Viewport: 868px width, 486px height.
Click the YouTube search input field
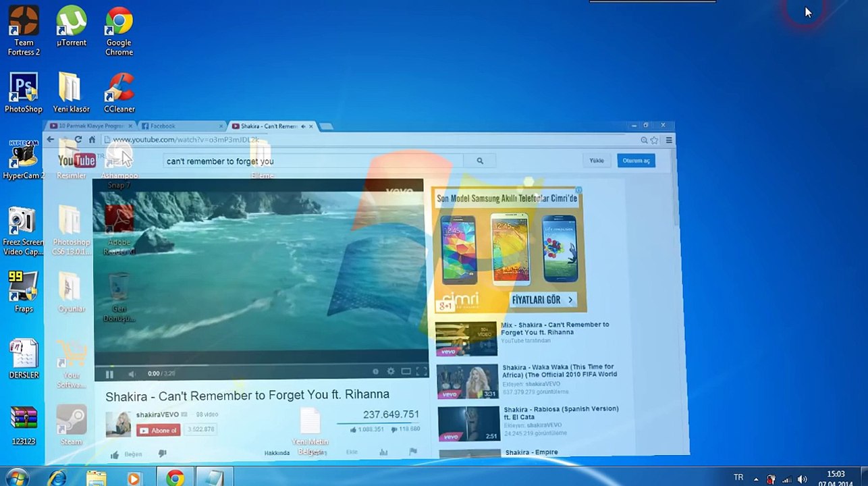click(x=313, y=161)
